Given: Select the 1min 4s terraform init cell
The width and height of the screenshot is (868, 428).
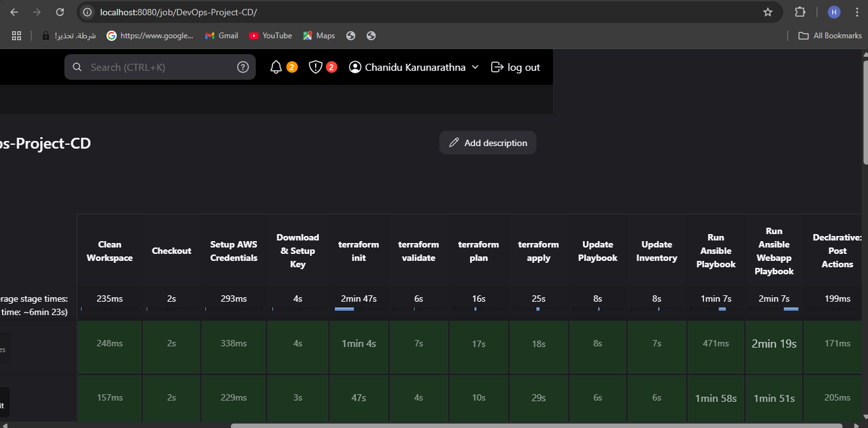Looking at the screenshot, I should tap(359, 346).
